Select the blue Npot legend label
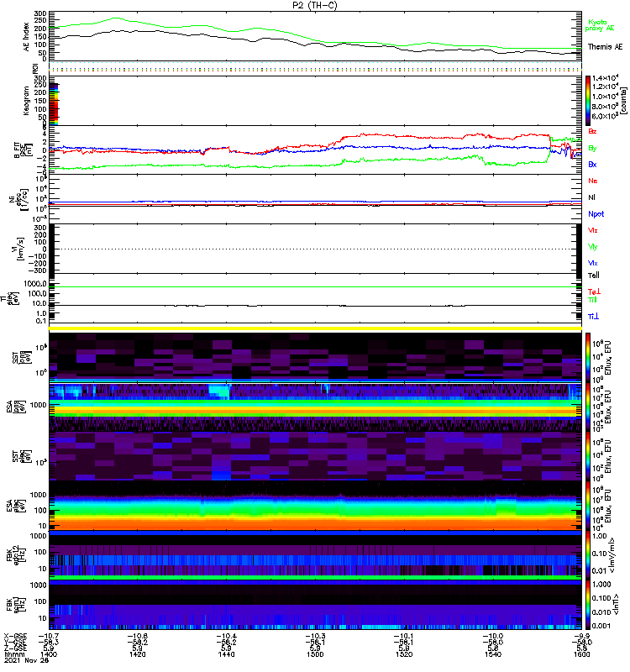The image size is (630, 672). tap(596, 214)
